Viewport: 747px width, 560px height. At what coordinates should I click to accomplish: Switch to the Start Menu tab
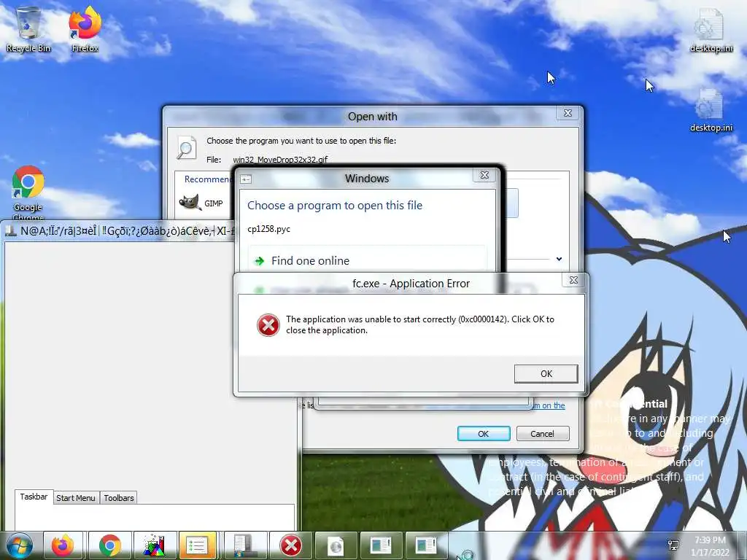tap(76, 498)
